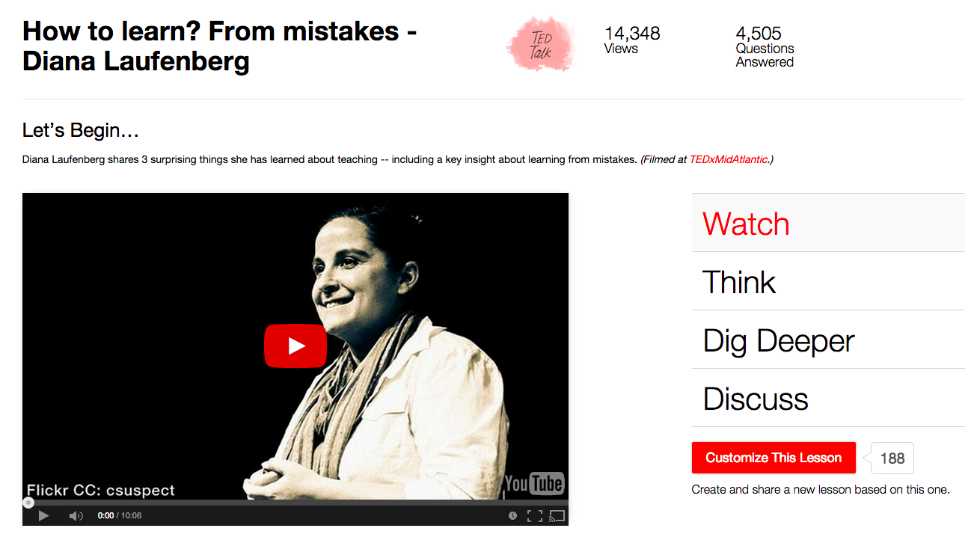
Task: Click the Customize This Lesson button
Action: coord(774,458)
